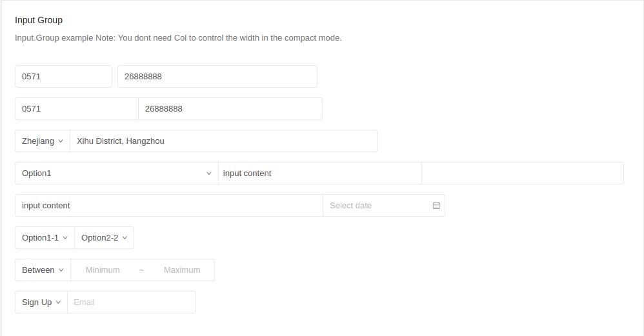Viewport: 644px width, 336px height.
Task: Click input content field beside Option1
Action: 319,173
